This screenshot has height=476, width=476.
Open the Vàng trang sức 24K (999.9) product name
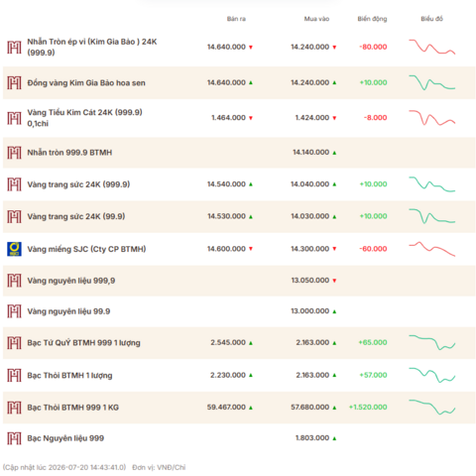point(78,184)
